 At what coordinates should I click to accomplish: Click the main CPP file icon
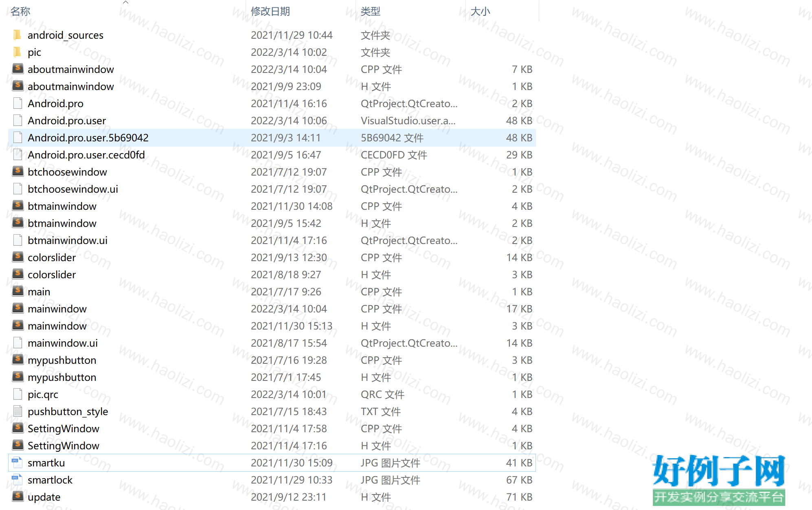[x=18, y=292]
